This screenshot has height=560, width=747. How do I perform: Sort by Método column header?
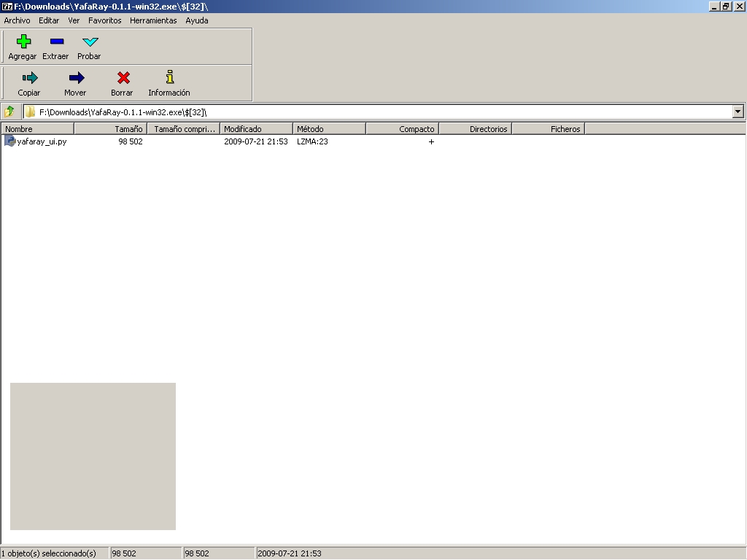pyautogui.click(x=329, y=129)
